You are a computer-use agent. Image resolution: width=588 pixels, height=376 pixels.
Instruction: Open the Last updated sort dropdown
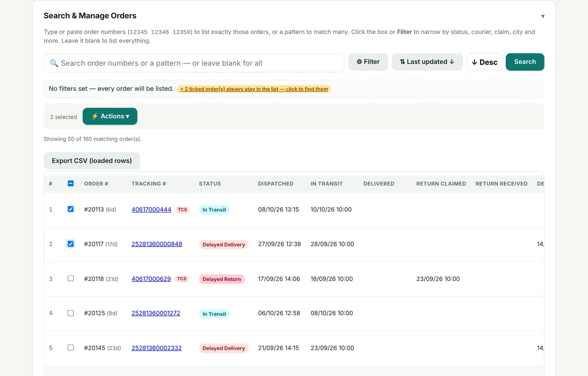coord(427,62)
